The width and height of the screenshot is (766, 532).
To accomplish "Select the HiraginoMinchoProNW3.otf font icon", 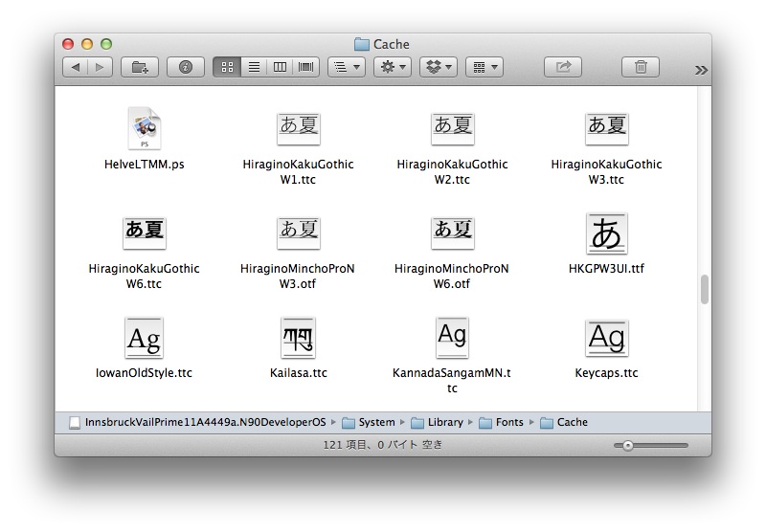I will click(299, 233).
